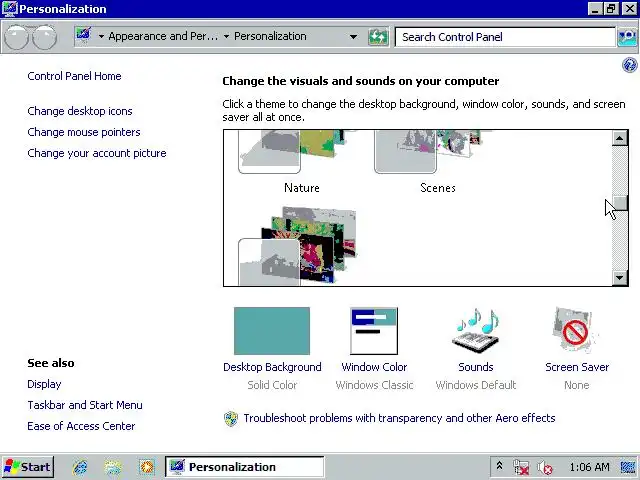Click the Screen Saver text link
The image size is (640, 480).
[x=577, y=367]
